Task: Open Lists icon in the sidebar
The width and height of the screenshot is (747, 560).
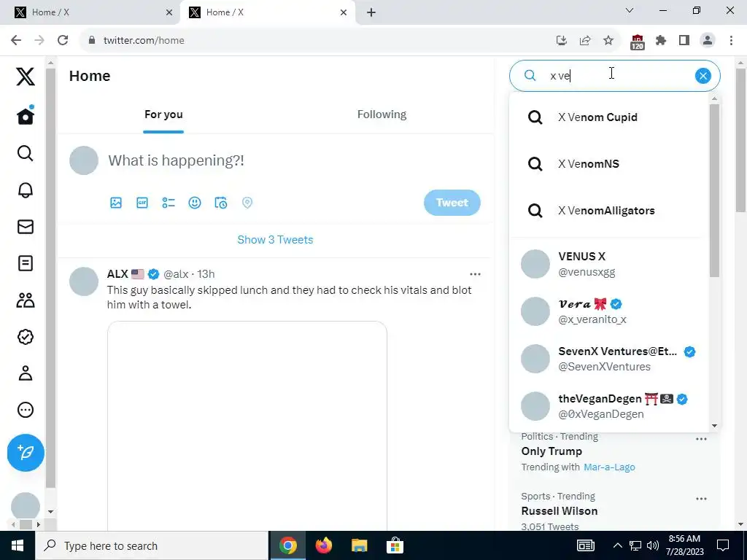Action: click(x=26, y=263)
